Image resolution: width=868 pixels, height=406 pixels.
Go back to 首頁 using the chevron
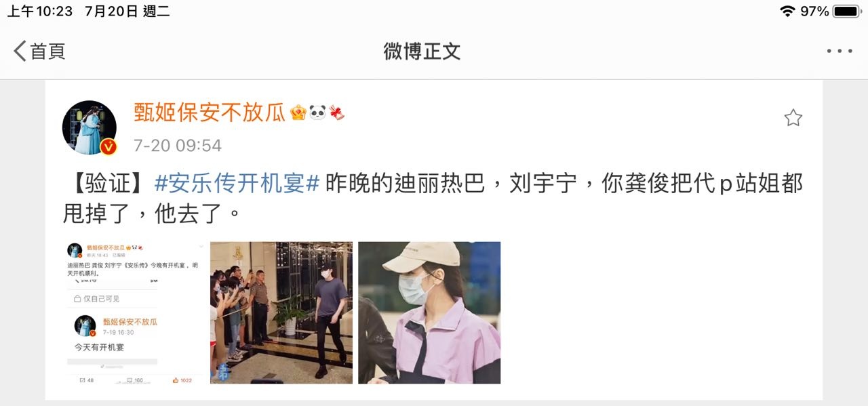click(20, 51)
